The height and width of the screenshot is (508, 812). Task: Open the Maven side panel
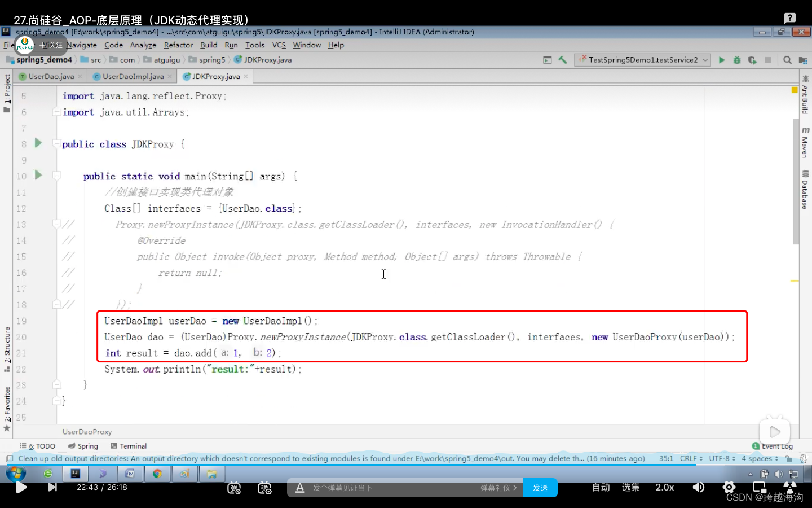point(805,142)
